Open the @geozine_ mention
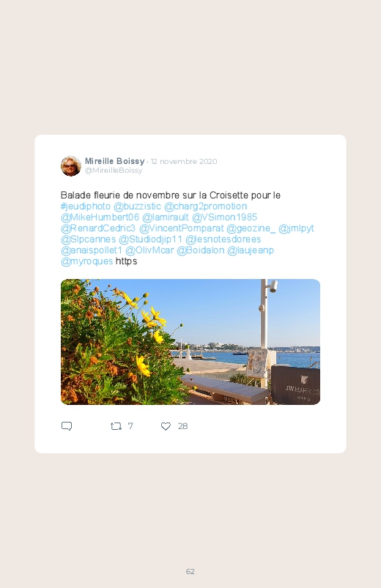This screenshot has width=381, height=588. [x=251, y=228]
